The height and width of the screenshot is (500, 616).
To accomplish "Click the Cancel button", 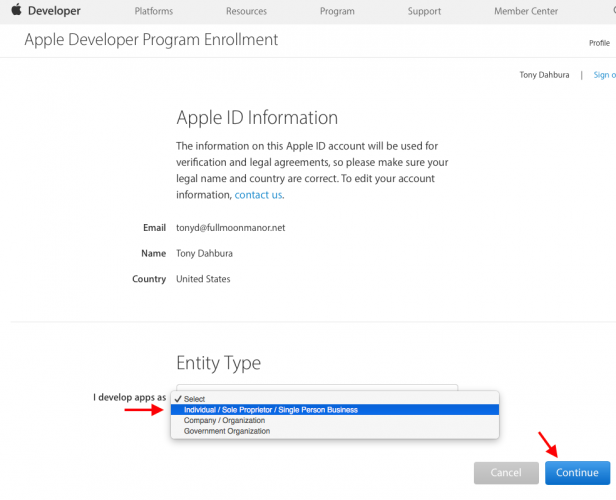I will [506, 473].
